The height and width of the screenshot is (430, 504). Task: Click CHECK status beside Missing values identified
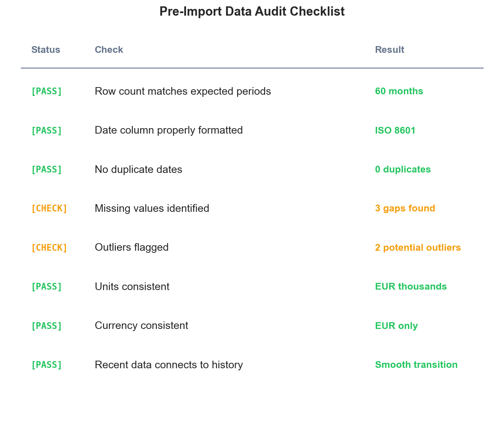pyautogui.click(x=49, y=208)
